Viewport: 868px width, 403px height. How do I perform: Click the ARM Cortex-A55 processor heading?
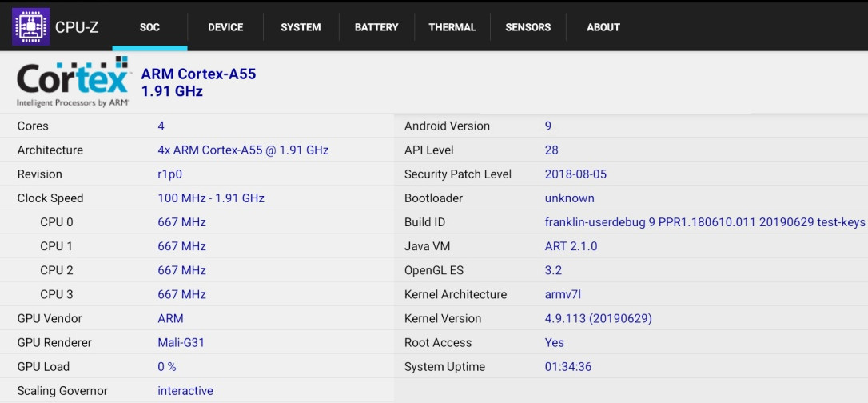[199, 74]
